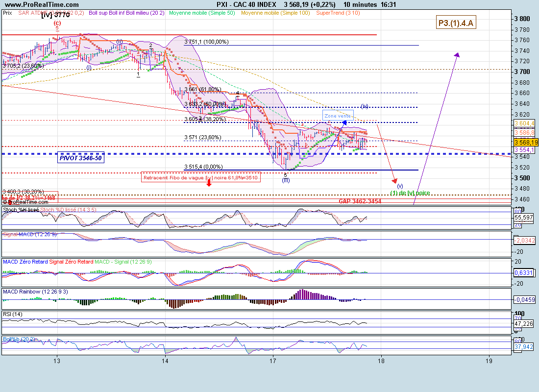Image resolution: width=539 pixels, height=392 pixels.
Task: Click the 3 751,1 (100,00%) Fibonacci label
Action: [206, 42]
